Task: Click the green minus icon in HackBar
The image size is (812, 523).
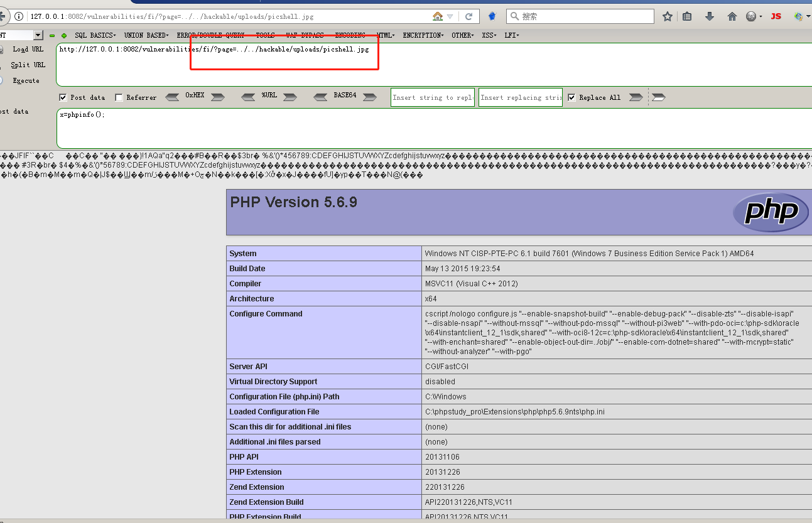Action: (x=52, y=36)
